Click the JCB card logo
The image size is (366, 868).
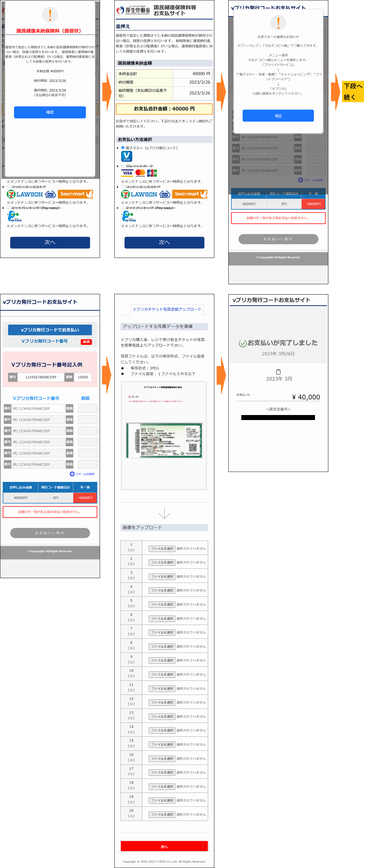(152, 173)
